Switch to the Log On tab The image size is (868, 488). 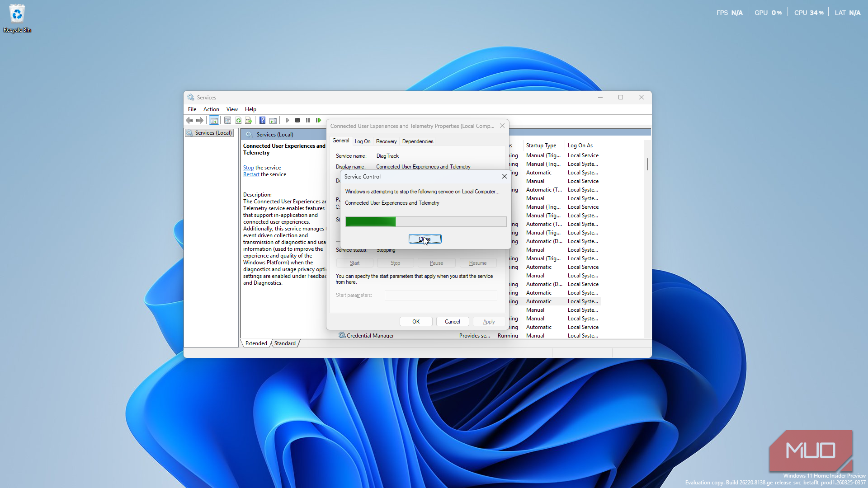click(363, 141)
